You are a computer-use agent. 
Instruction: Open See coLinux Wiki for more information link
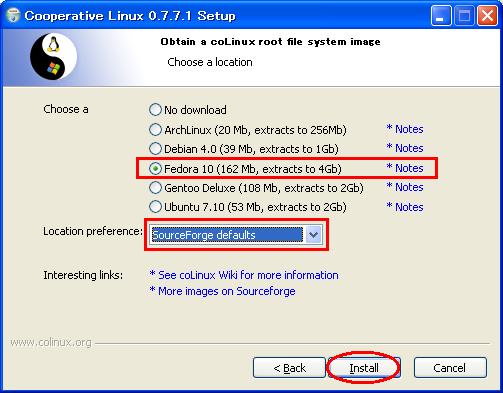click(x=244, y=275)
